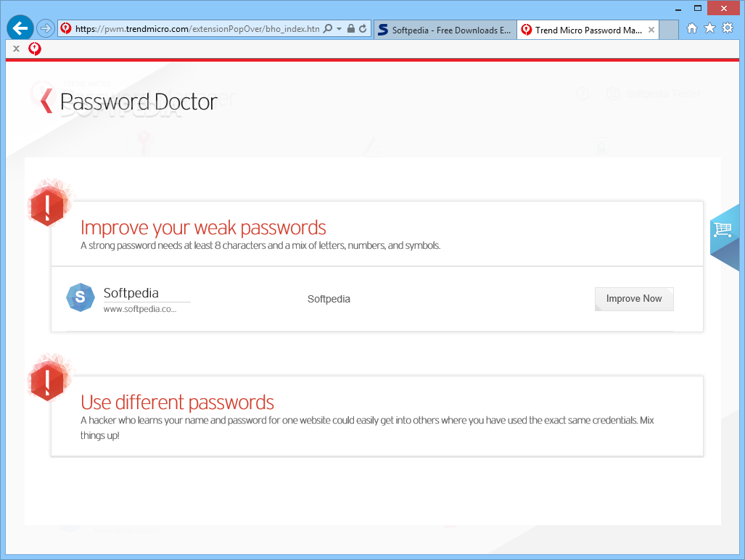745x560 pixels.
Task: Click the Improve your weak passwords heading
Action: (203, 228)
